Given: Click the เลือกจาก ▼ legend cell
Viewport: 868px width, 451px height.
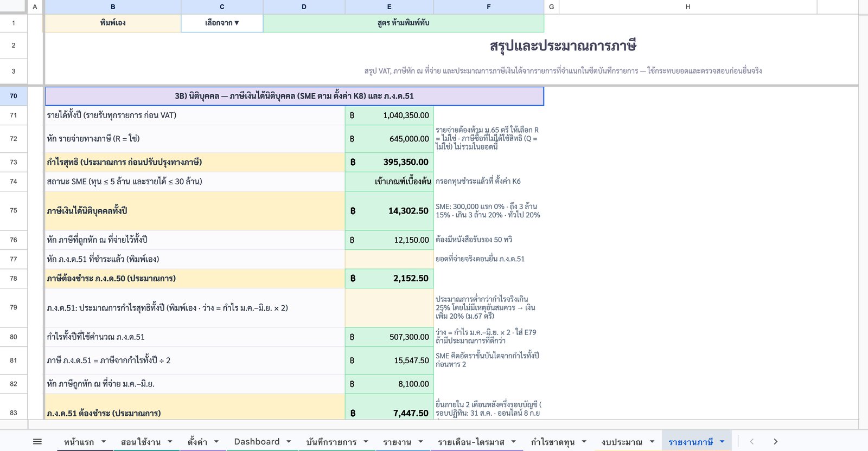Looking at the screenshot, I should tap(222, 23).
